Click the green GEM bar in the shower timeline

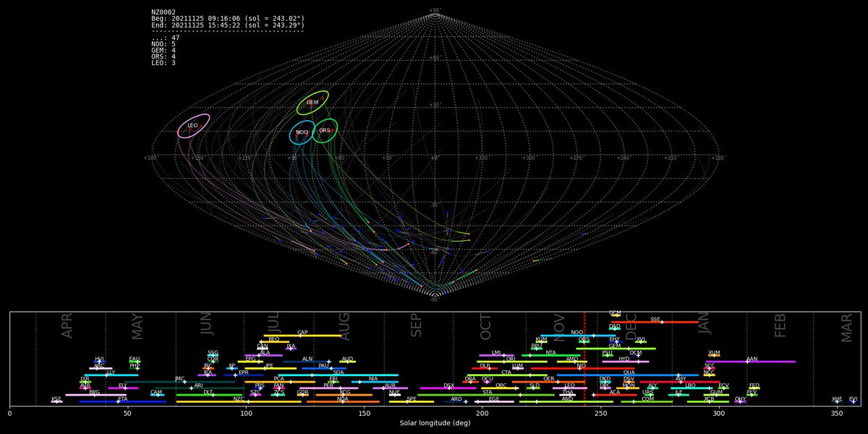tap(616, 349)
